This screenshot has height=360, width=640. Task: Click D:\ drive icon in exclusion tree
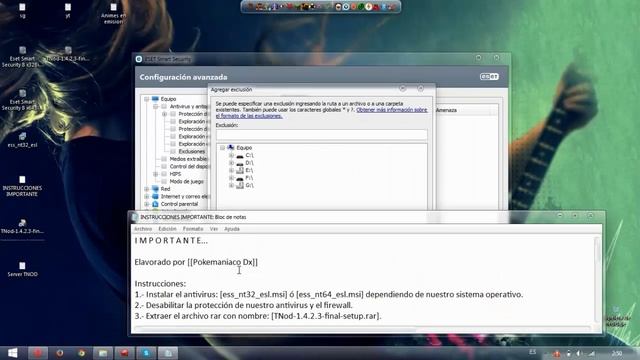[x=240, y=163]
